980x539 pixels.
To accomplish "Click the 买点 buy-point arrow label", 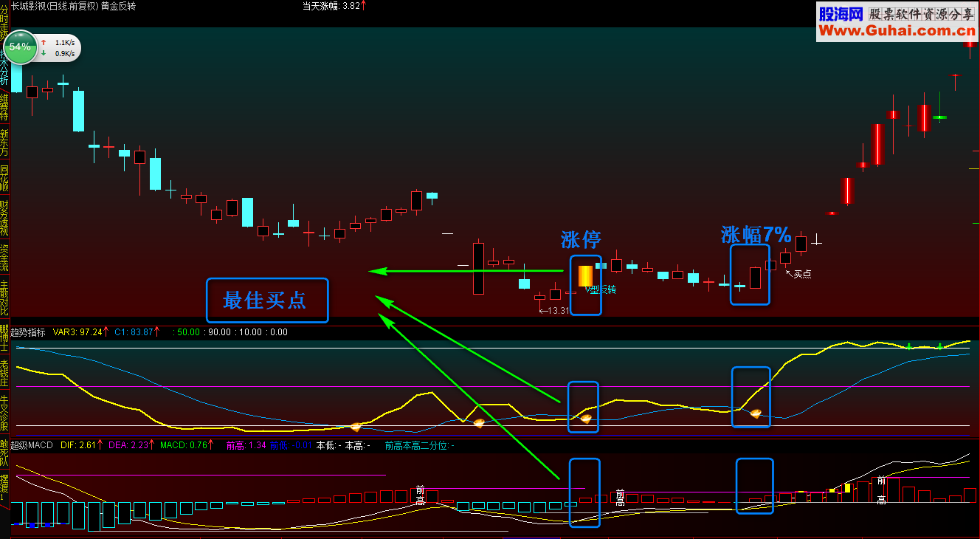I will pyautogui.click(x=798, y=274).
